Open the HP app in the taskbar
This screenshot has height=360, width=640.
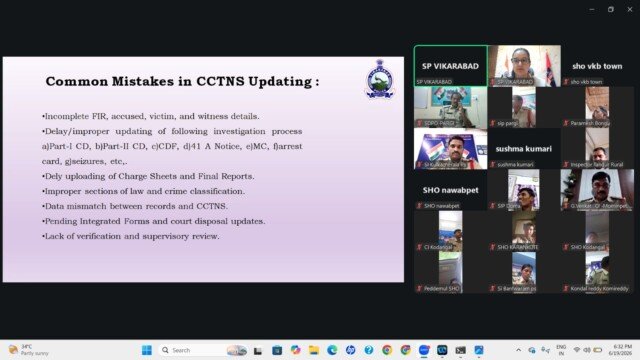(x=350, y=350)
